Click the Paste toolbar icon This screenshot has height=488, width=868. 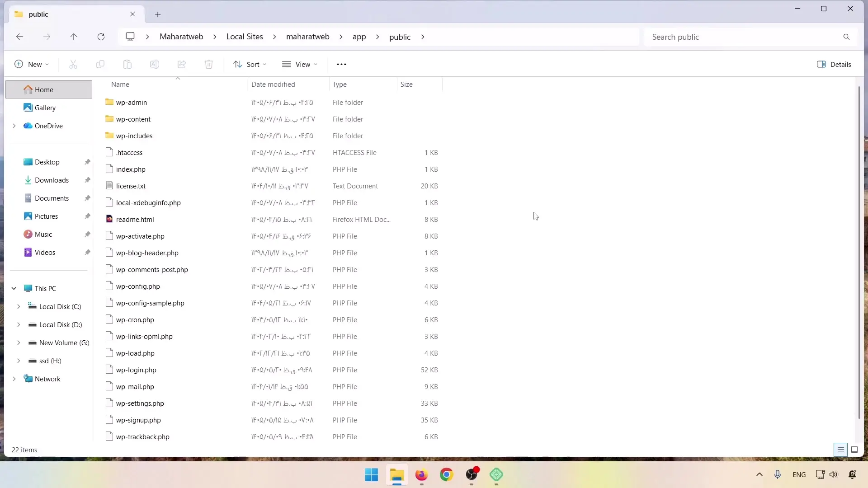point(127,64)
